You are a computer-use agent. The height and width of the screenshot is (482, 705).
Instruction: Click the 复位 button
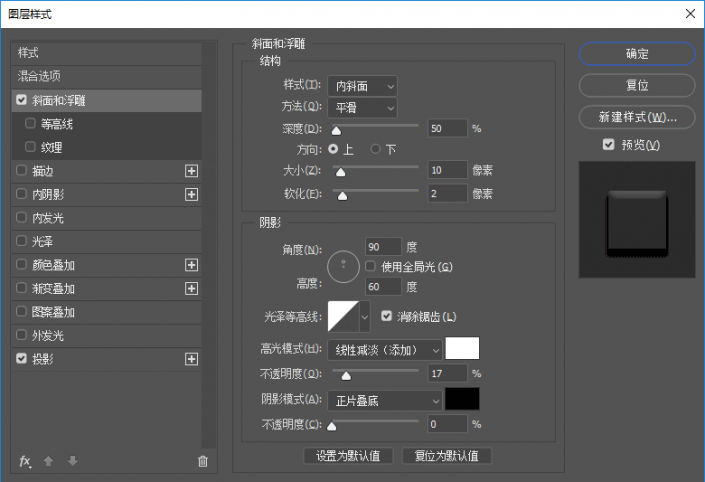coord(637,85)
